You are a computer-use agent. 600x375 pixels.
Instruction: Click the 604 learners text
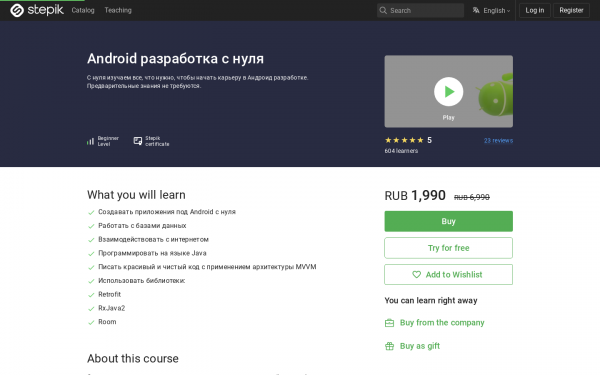pos(401,151)
